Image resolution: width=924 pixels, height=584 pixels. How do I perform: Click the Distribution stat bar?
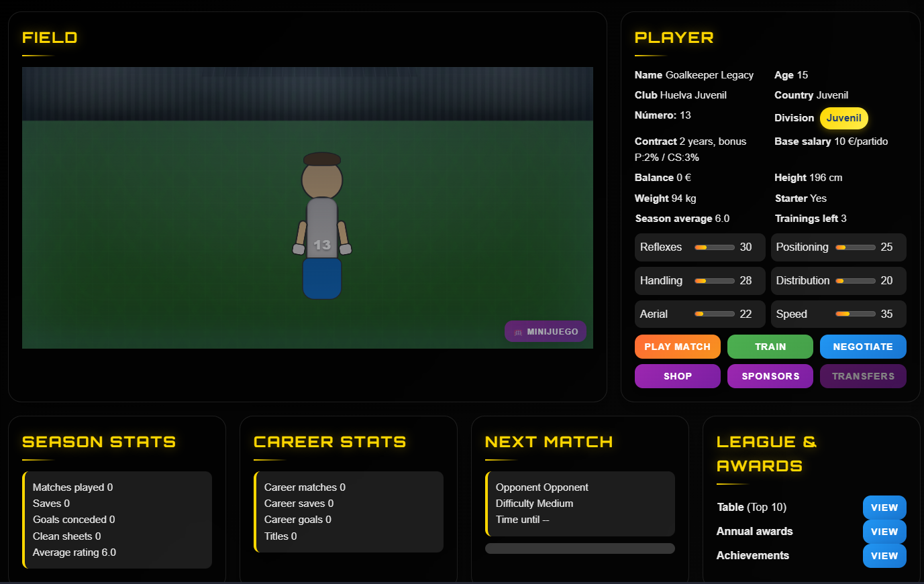point(855,281)
